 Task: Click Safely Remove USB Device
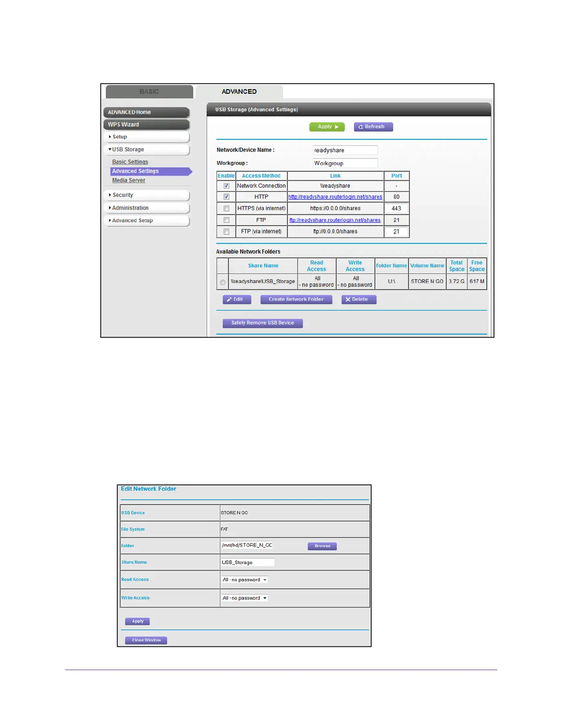(263, 323)
